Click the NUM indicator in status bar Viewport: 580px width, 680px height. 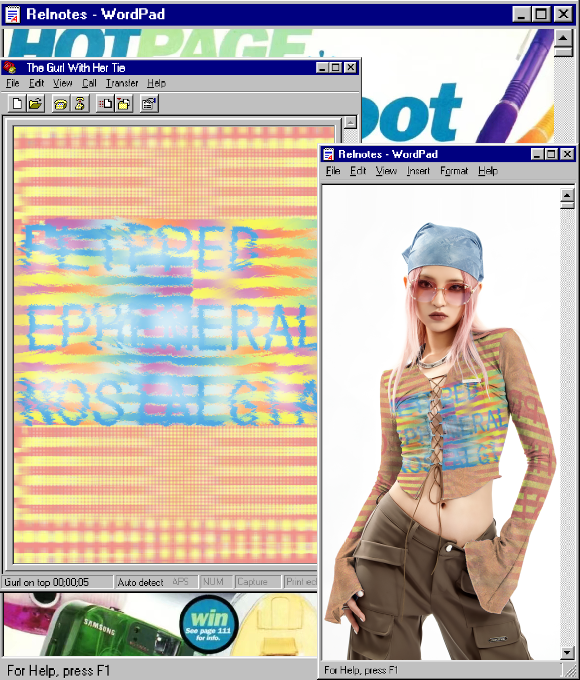pyautogui.click(x=213, y=582)
